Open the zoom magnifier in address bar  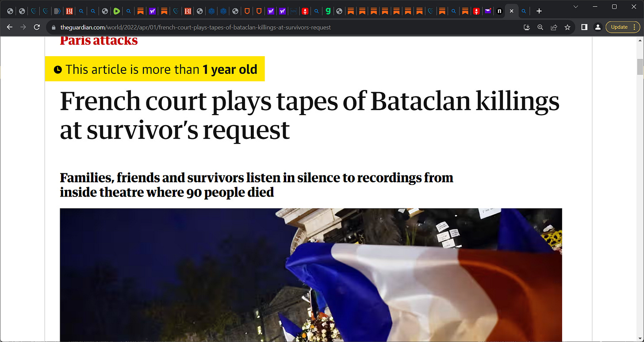[x=540, y=27]
